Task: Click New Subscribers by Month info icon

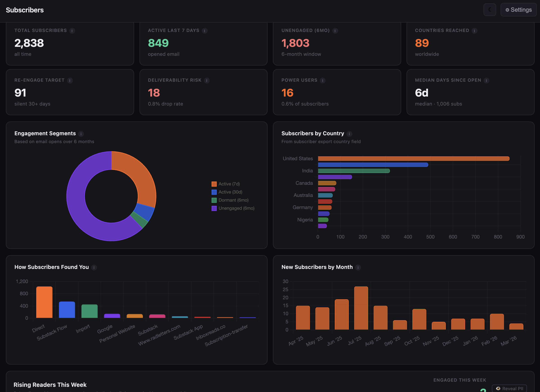Action: click(358, 267)
